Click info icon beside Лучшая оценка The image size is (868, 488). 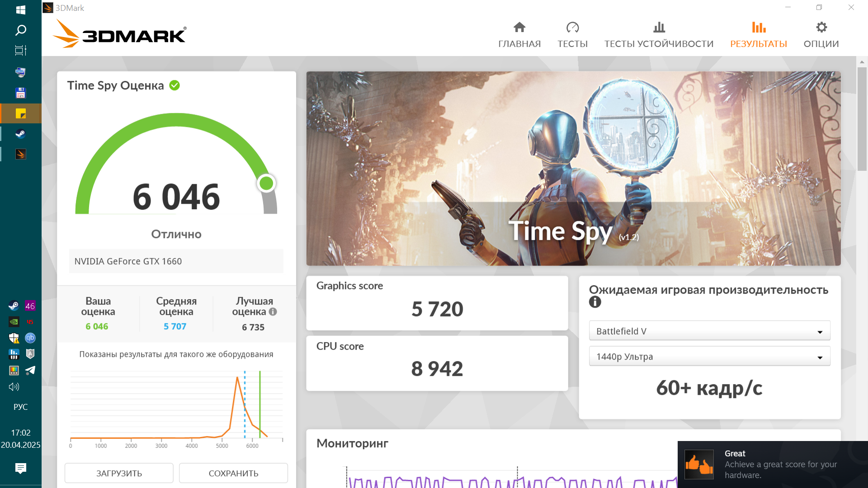273,312
